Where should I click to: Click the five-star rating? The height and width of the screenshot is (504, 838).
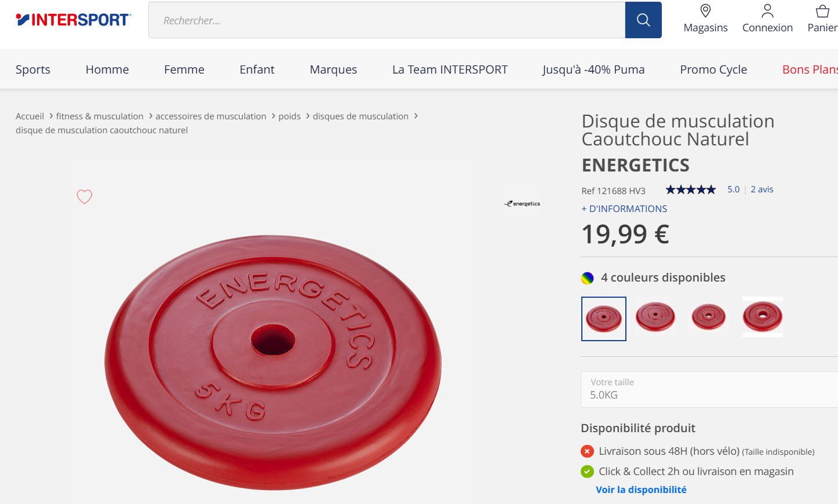(x=690, y=189)
